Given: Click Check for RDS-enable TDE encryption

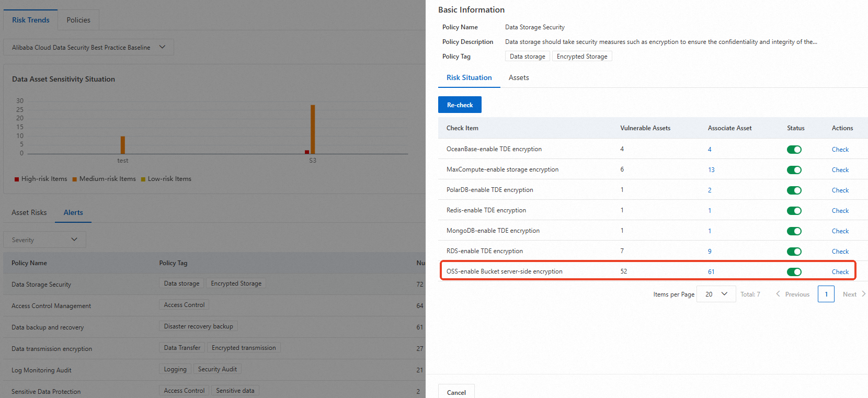Looking at the screenshot, I should point(840,252).
